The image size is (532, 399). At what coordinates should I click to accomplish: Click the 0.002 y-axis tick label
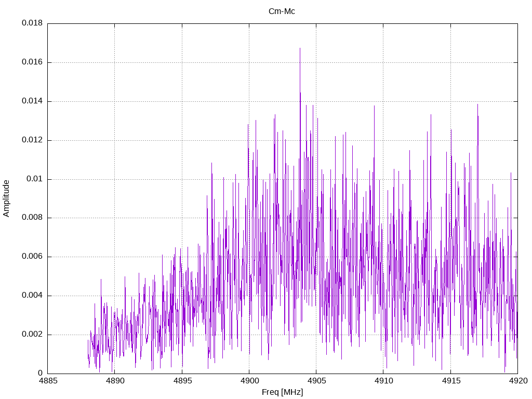(x=32, y=334)
